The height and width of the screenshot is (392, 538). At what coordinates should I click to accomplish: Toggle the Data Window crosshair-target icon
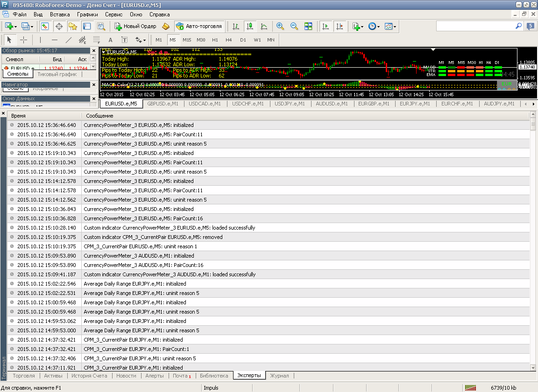59,27
